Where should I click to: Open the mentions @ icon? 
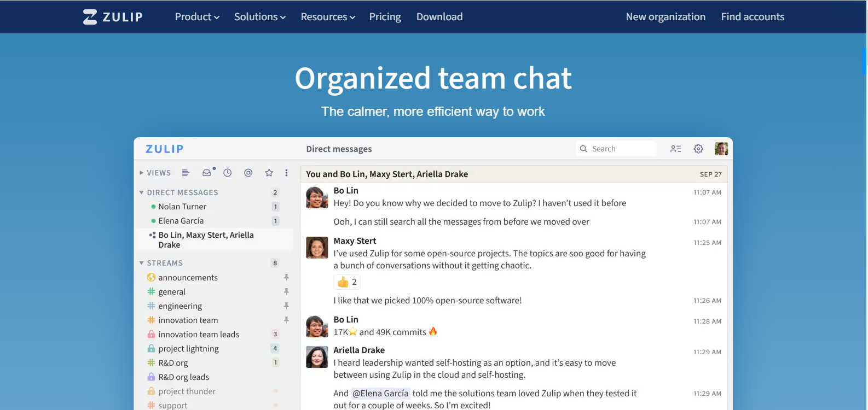click(x=248, y=173)
